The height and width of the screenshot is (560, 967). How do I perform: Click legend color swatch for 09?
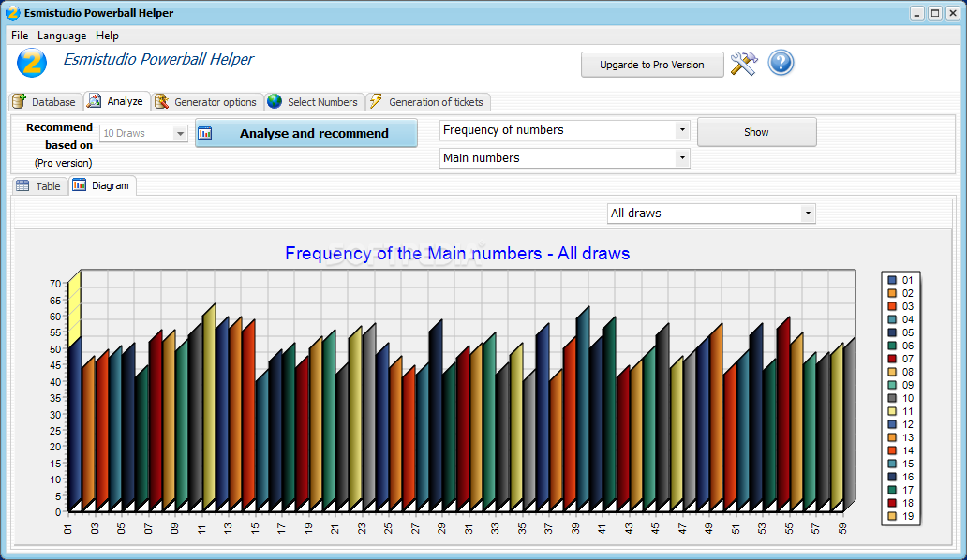(x=892, y=385)
